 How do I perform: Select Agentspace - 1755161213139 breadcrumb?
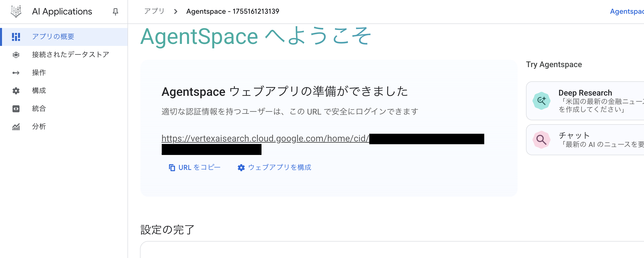[232, 11]
